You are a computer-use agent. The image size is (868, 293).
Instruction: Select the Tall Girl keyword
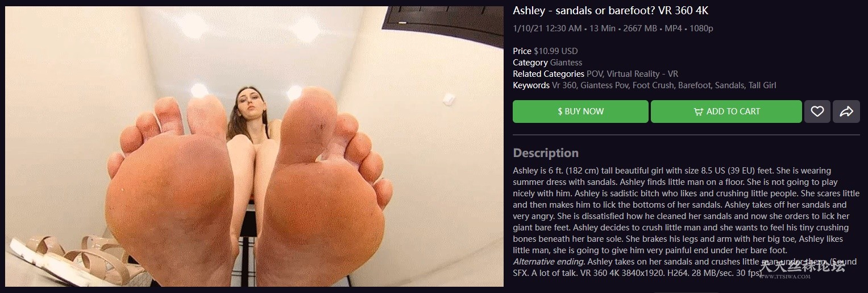coord(762,85)
